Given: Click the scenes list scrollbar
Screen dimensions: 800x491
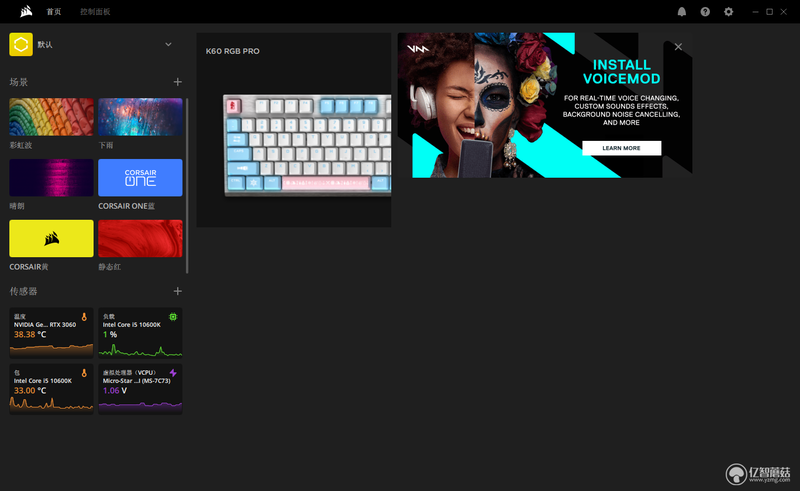Looking at the screenshot, I should [187, 186].
